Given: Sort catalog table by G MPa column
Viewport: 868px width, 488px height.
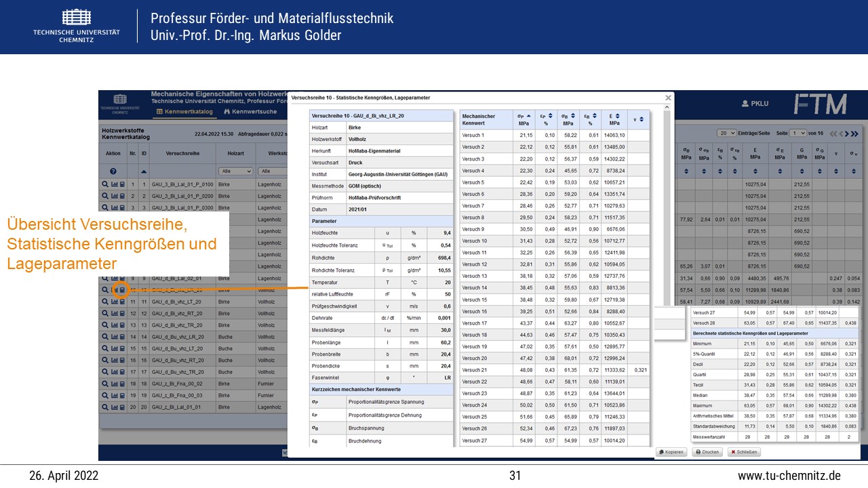Looking at the screenshot, I should tap(802, 171).
